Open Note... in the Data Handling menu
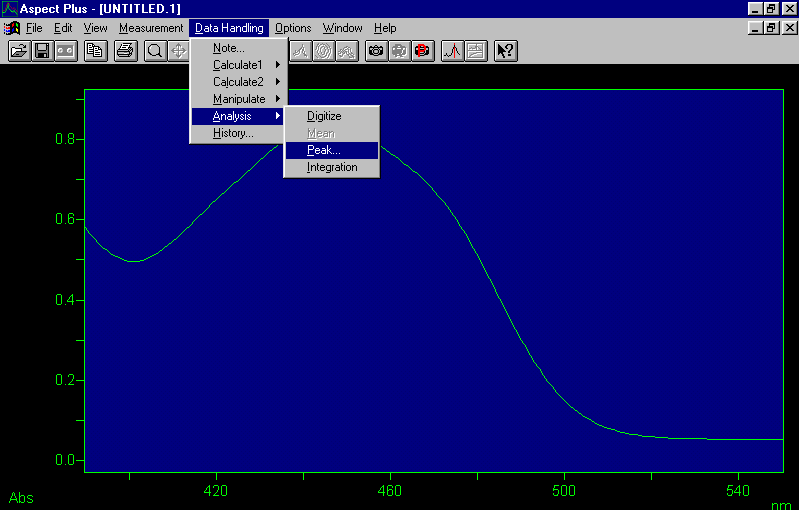This screenshot has height=510, width=799. click(x=228, y=48)
